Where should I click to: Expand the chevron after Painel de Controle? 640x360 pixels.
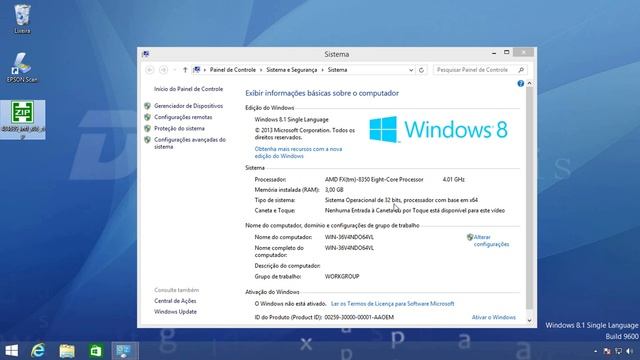click(x=261, y=70)
